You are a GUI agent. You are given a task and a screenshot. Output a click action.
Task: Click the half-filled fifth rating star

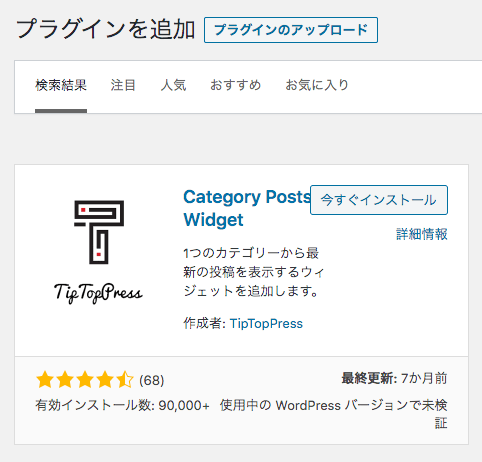click(125, 380)
